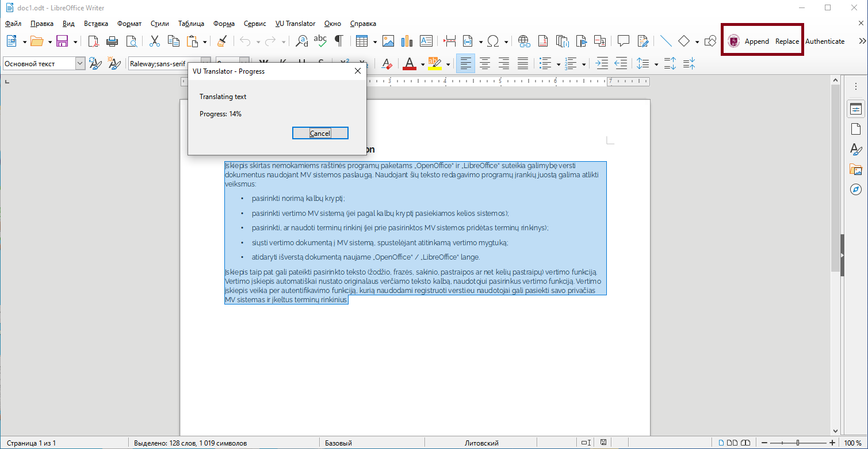Toggle ordered numbered list button
Image resolution: width=868 pixels, height=449 pixels.
(x=571, y=64)
